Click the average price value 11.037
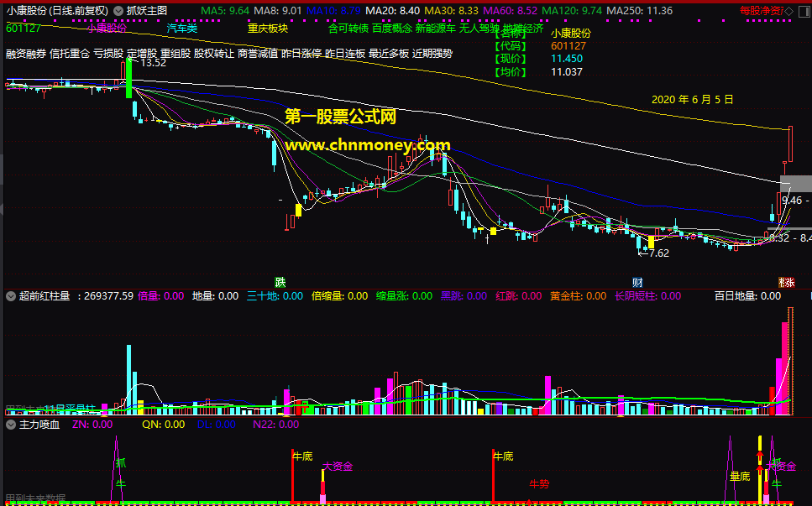The width and height of the screenshot is (812, 506). coord(567,72)
